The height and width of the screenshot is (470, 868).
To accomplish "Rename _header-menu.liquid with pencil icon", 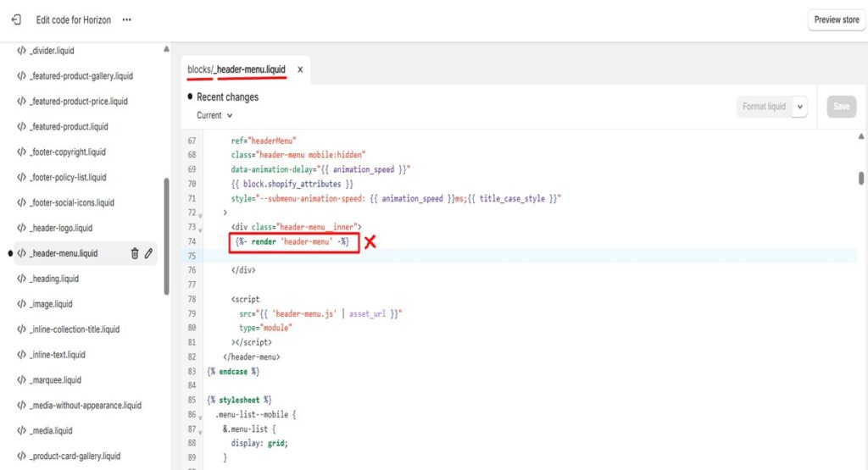I will (x=148, y=253).
